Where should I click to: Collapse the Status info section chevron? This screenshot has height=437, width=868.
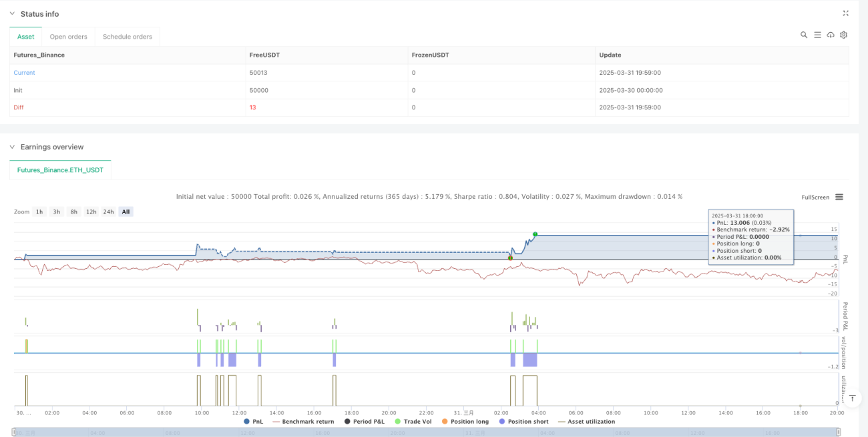pos(11,14)
